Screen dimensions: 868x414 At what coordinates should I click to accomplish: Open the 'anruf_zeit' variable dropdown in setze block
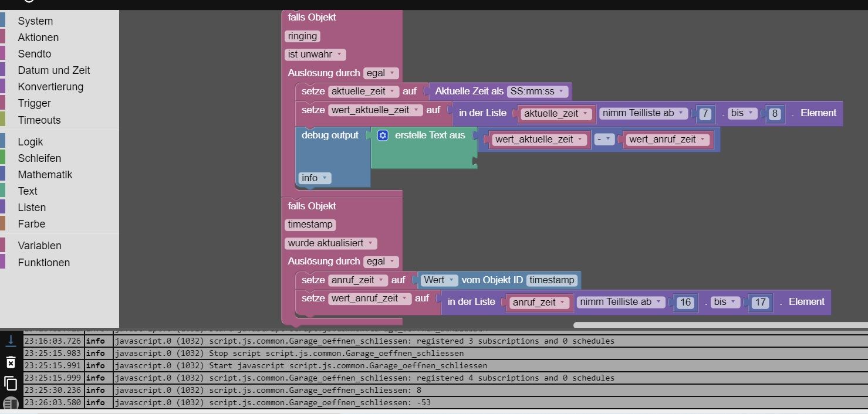click(x=358, y=280)
